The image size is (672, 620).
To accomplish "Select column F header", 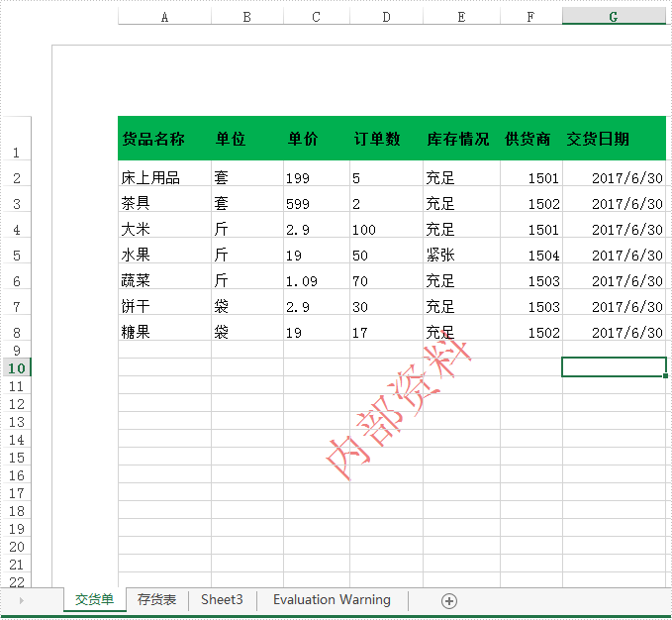I will click(x=530, y=17).
